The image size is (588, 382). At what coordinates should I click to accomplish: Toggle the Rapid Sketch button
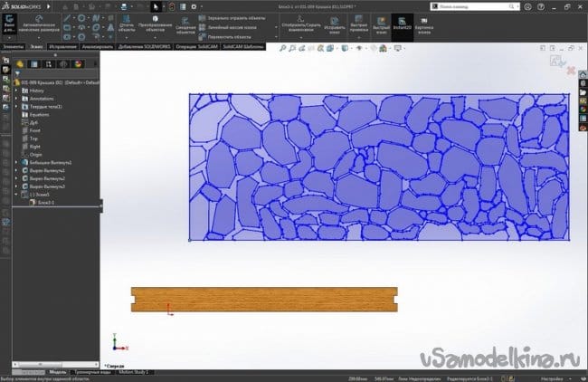379,25
